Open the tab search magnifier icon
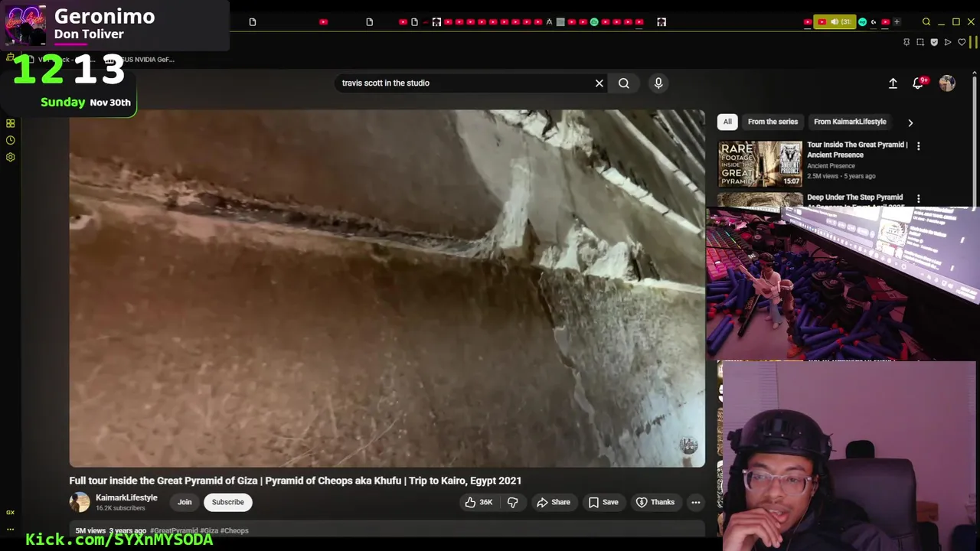Viewport: 980px width, 551px height. pos(926,22)
